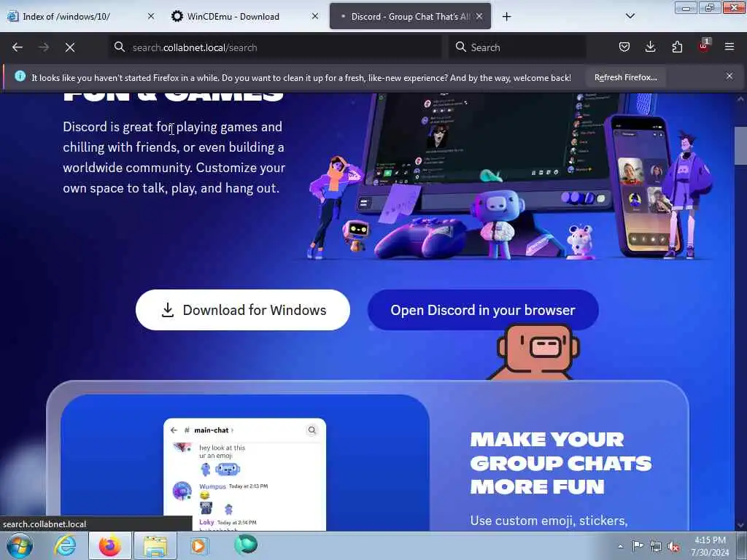Open Windows Explorer folder on the taskbar
This screenshot has width=747, height=560.
tap(155, 545)
